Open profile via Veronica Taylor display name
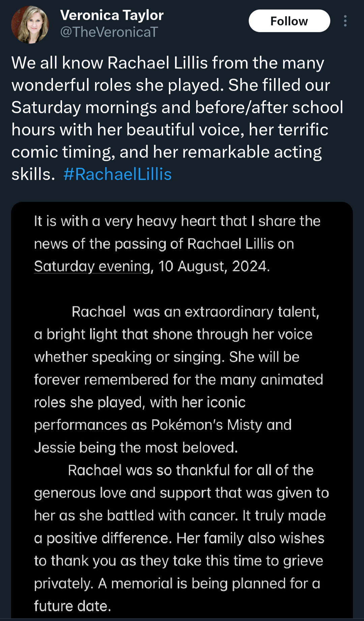364x621 pixels. (x=112, y=15)
